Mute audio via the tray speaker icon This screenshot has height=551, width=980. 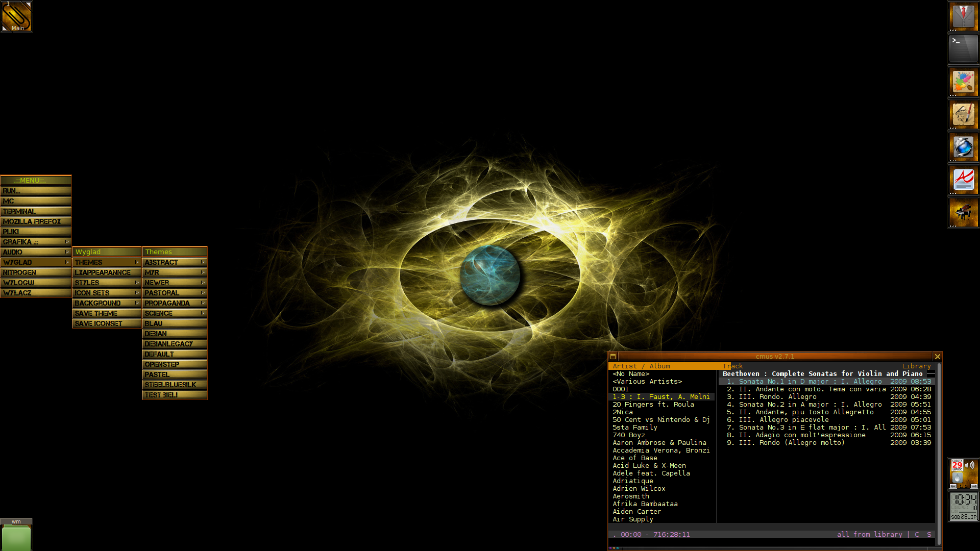pos(970,465)
